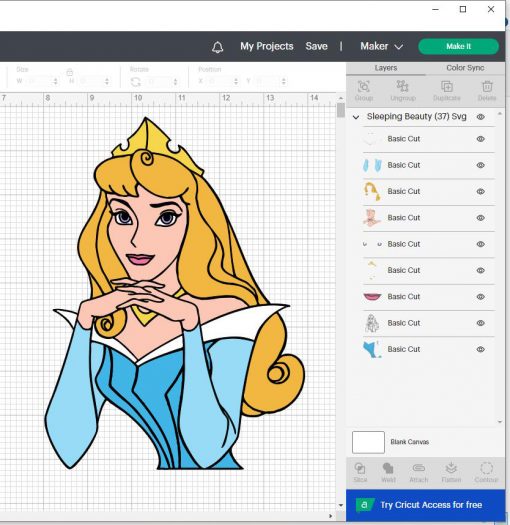Screen dimensions: 510x525
Task: Click the X position stepper
Action: (236, 81)
